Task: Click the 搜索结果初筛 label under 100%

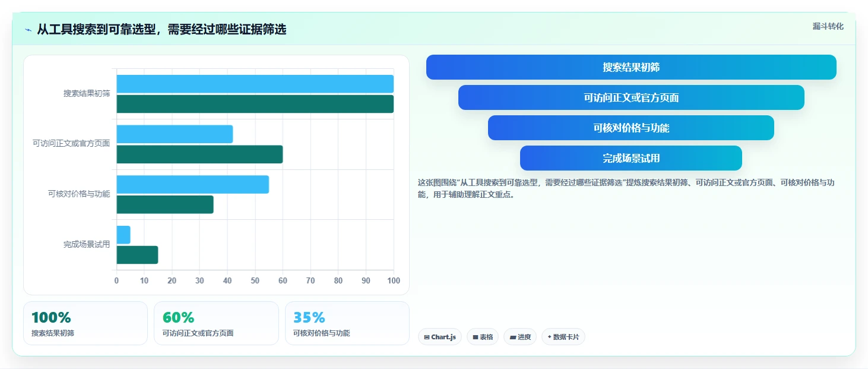Action: pos(53,333)
